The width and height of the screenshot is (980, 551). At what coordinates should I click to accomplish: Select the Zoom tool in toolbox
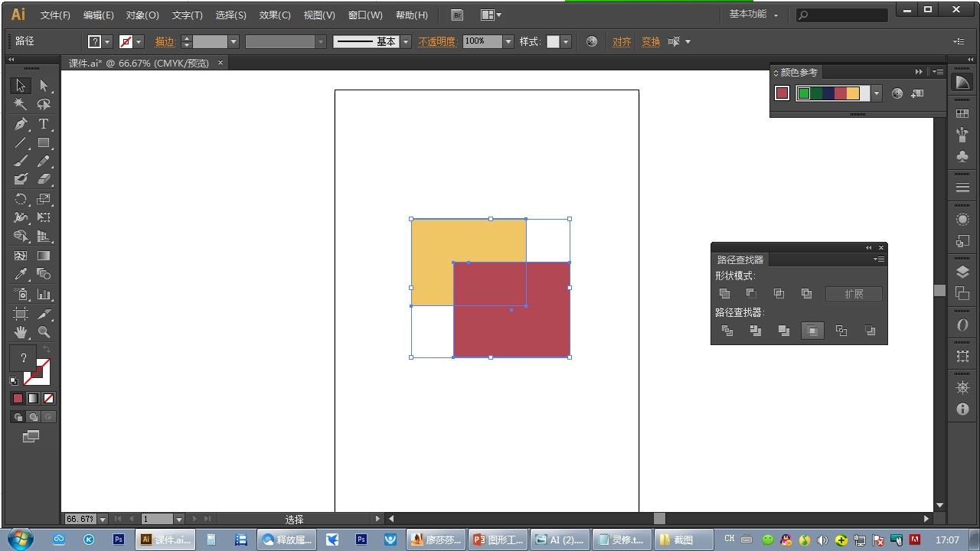coord(44,332)
